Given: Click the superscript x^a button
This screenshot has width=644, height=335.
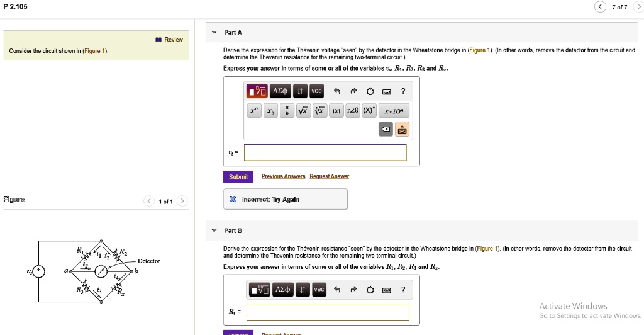Looking at the screenshot, I should pyautogui.click(x=253, y=110).
